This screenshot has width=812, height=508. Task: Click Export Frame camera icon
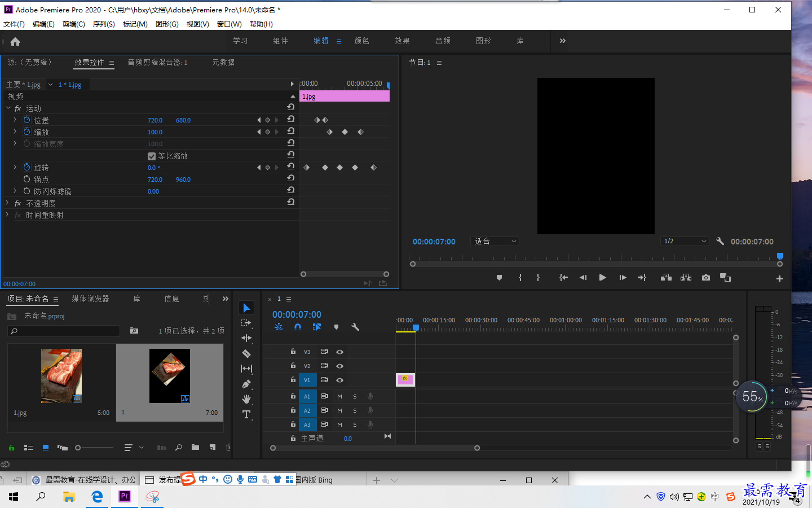706,278
